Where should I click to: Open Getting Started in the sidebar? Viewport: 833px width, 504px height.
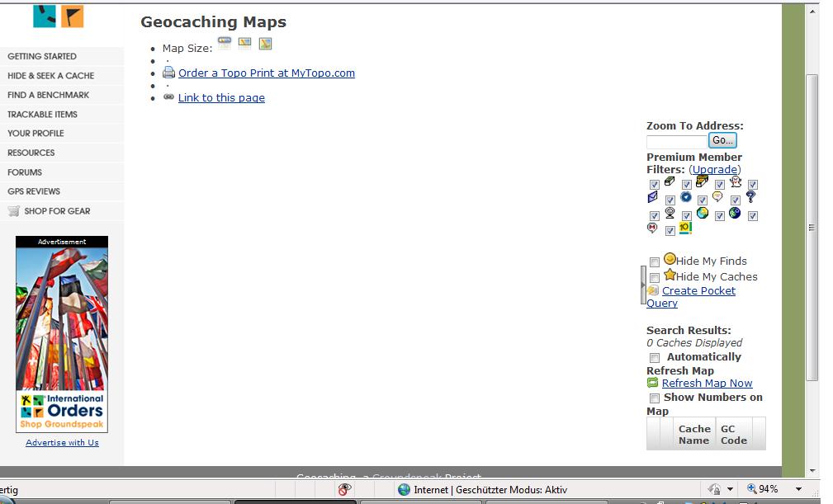tap(42, 56)
